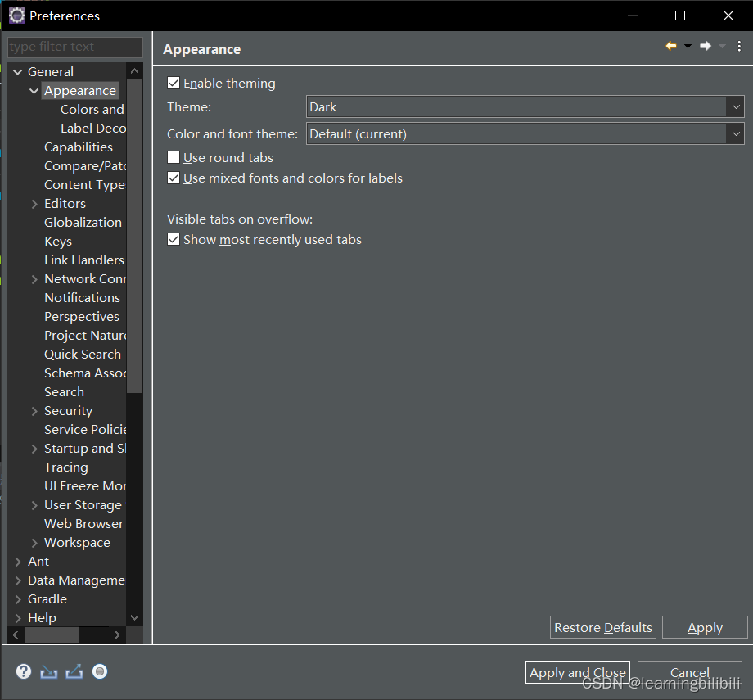
Task: Expand the Data Management category
Action: tap(18, 580)
